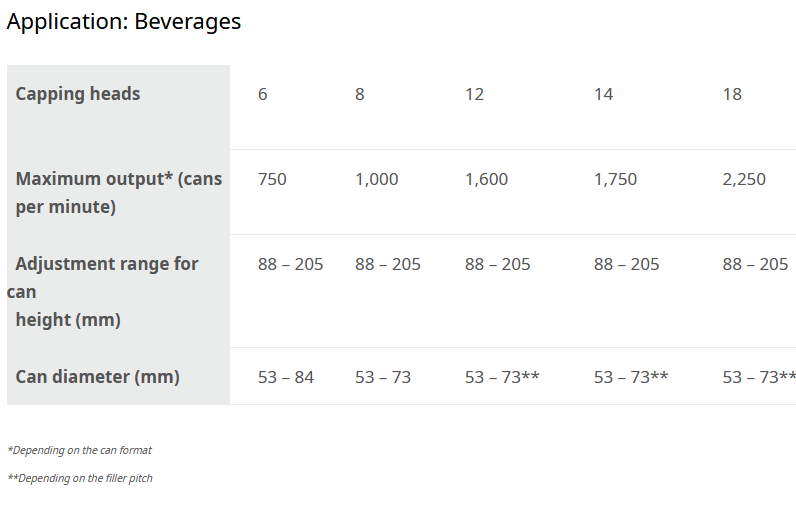The height and width of the screenshot is (517, 796).
Task: Click the 1,600 maximum output value
Action: 487,180
